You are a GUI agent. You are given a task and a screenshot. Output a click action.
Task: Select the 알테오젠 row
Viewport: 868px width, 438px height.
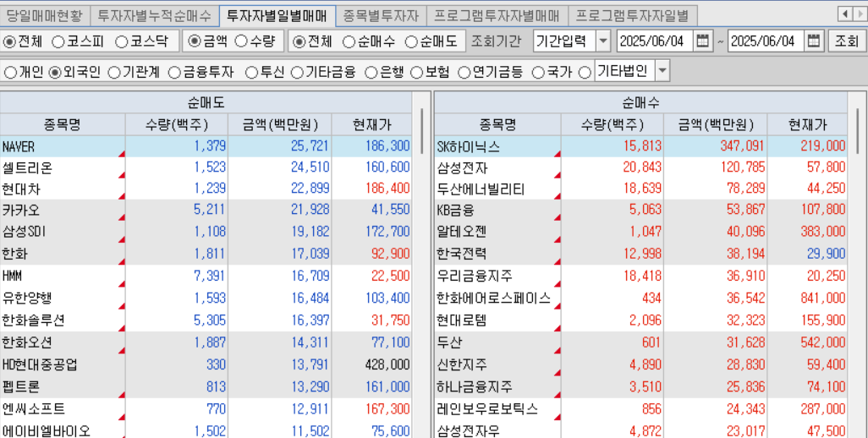(641, 232)
